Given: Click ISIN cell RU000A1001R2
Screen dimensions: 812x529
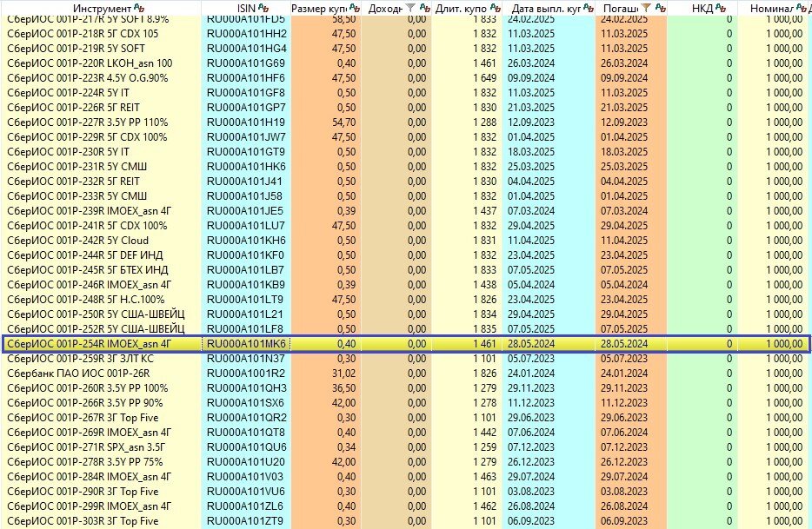Looking at the screenshot, I should click(x=246, y=374).
